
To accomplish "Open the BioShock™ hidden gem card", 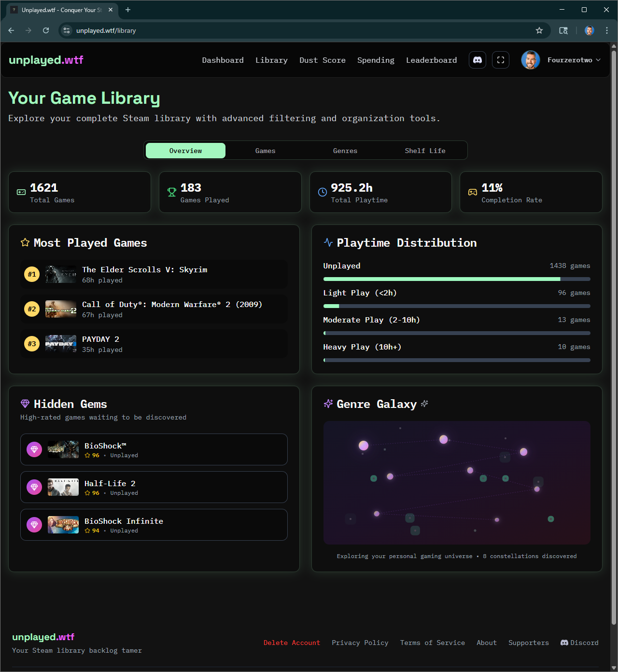I will coord(154,449).
